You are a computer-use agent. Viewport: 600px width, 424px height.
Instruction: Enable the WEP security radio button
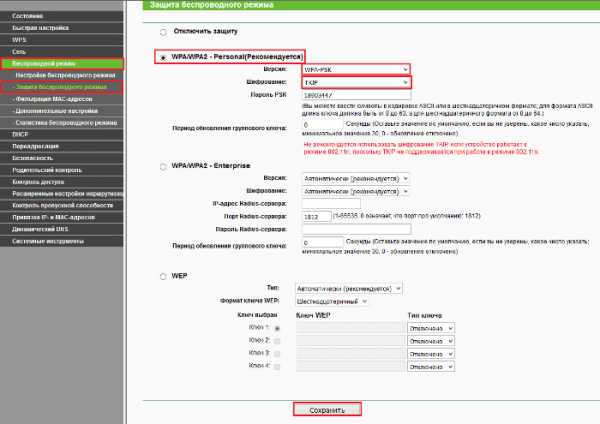click(164, 274)
